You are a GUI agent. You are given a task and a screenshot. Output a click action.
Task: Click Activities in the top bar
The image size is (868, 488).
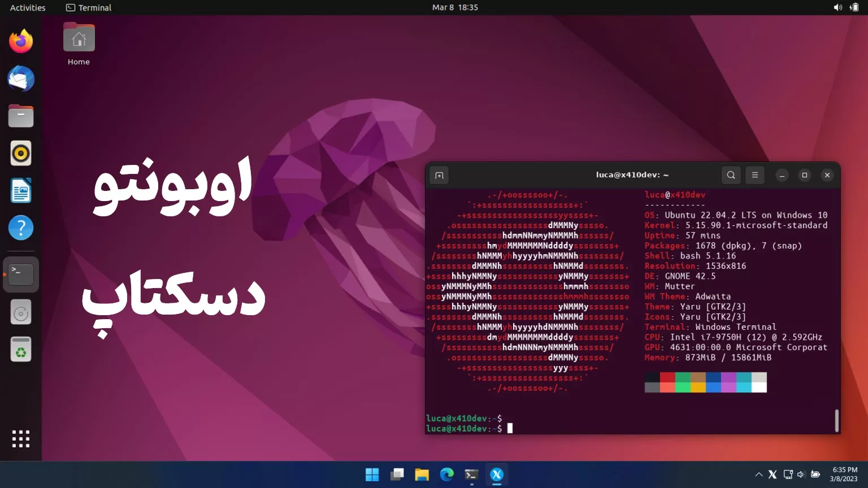click(28, 7)
